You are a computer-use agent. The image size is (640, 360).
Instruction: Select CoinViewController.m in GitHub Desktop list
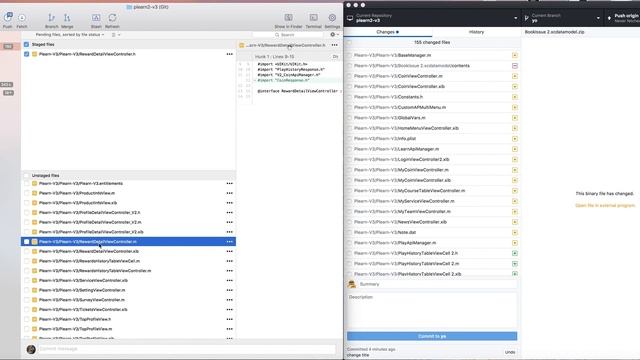432,76
